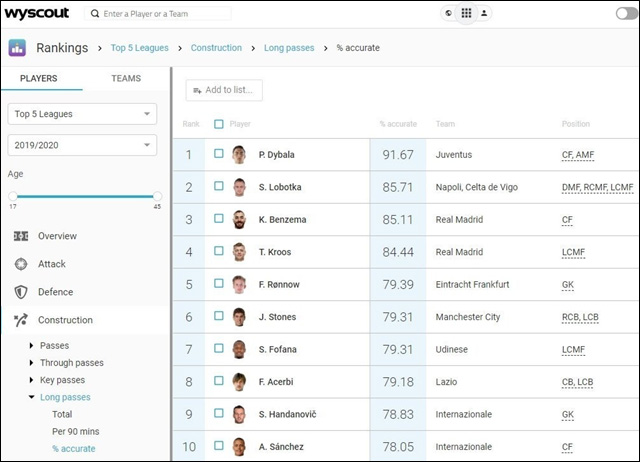The width and height of the screenshot is (640, 462).
Task: Check the box for P. Dybala
Action: pos(219,154)
